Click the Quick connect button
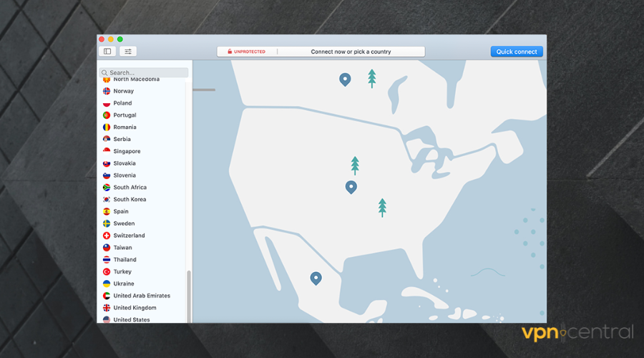The image size is (644, 358). (517, 52)
